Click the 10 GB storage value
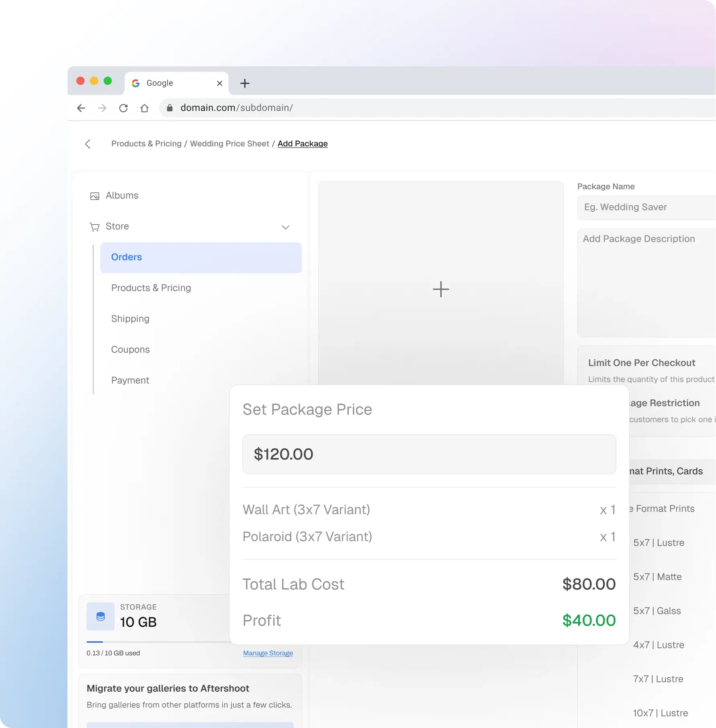Image resolution: width=716 pixels, height=728 pixels. 138,622
